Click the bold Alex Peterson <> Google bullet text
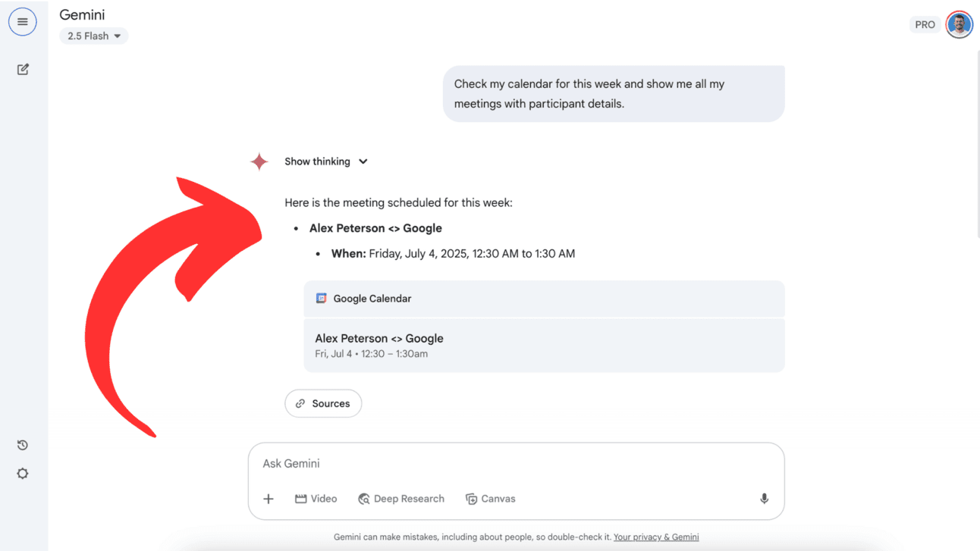The height and width of the screenshot is (551, 980). [375, 228]
